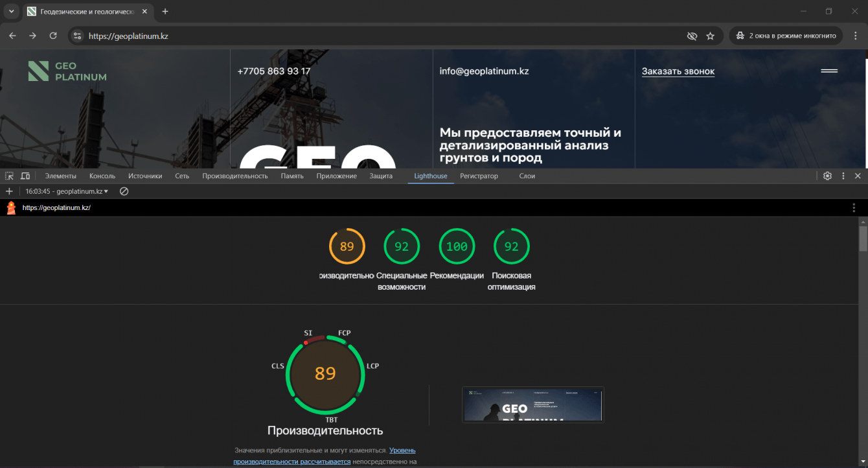
Task: Reload the geoplatinum.kz page
Action: tap(53, 36)
